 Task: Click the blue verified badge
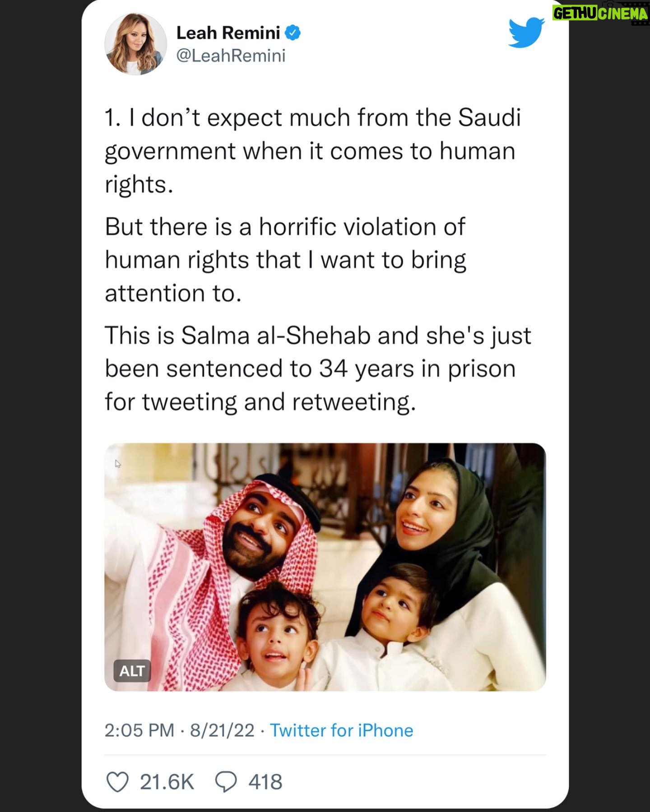point(293,33)
